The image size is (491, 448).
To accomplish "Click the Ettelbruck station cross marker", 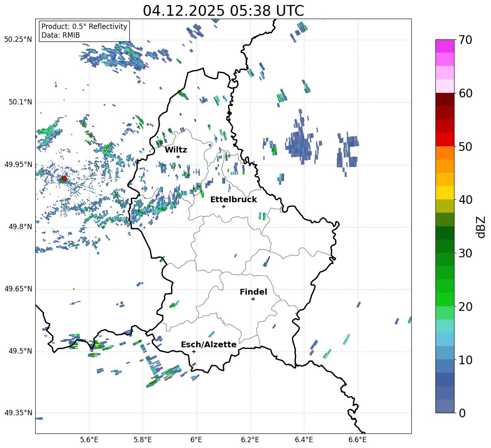I will (x=224, y=206).
